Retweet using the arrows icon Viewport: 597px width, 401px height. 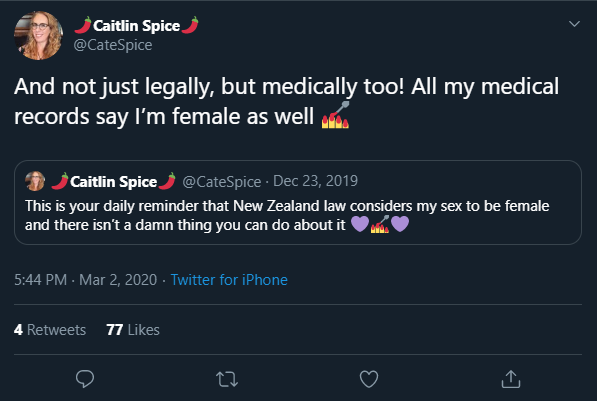pos(227,379)
